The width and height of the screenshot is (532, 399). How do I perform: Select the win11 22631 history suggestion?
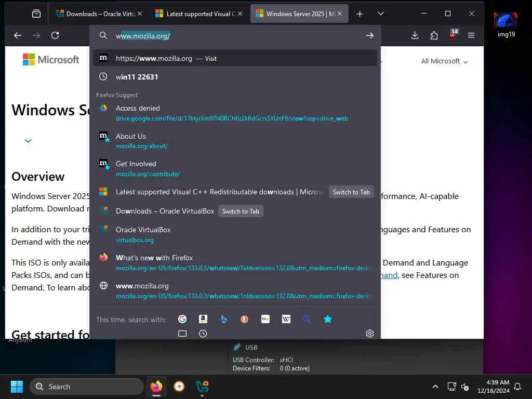pyautogui.click(x=235, y=77)
